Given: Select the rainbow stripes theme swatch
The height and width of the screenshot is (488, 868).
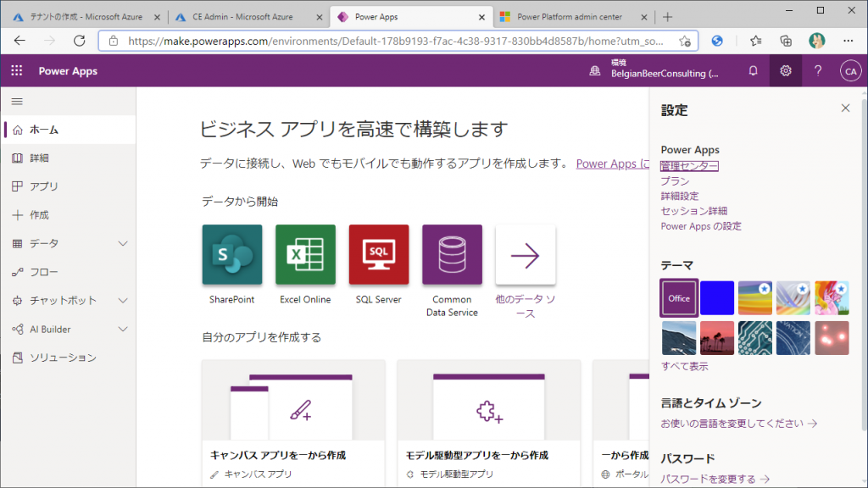Looking at the screenshot, I should pyautogui.click(x=755, y=297).
